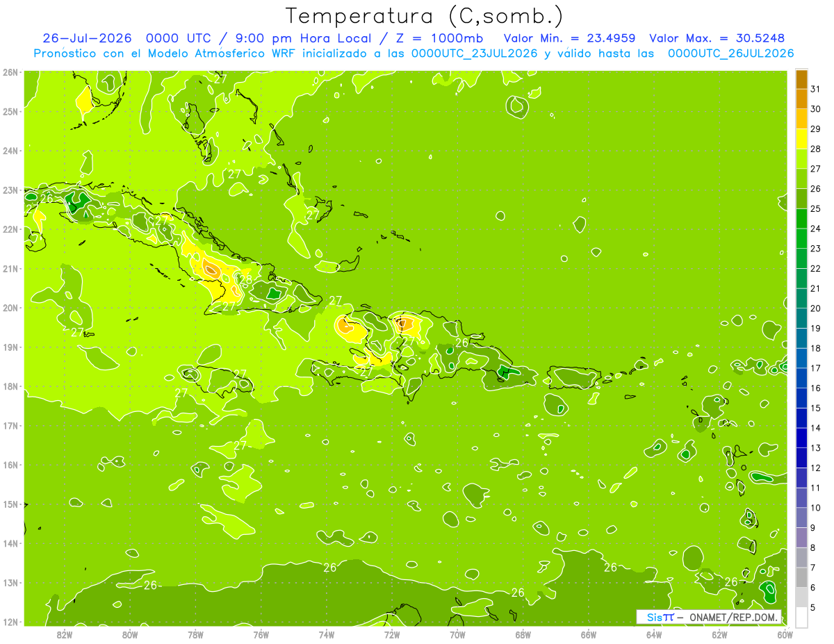Click the '28' label on the color legend
Viewport: 834px width, 644px height.
(x=815, y=149)
